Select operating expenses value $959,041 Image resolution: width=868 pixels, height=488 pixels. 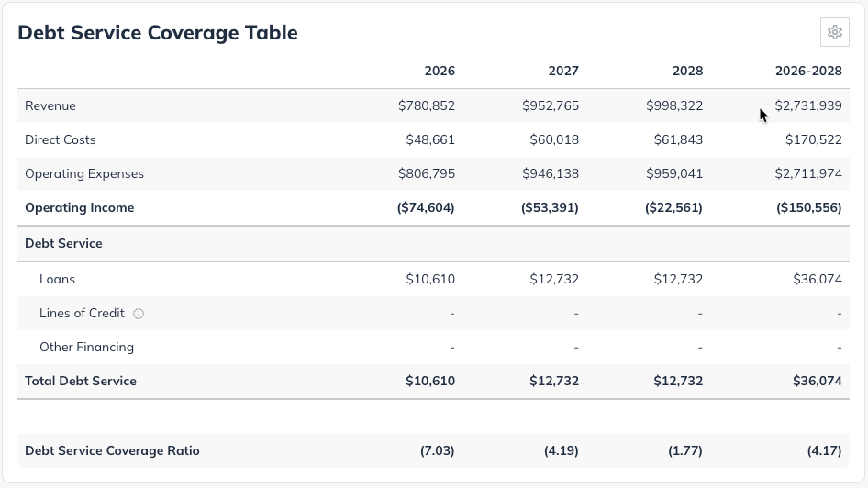674,173
